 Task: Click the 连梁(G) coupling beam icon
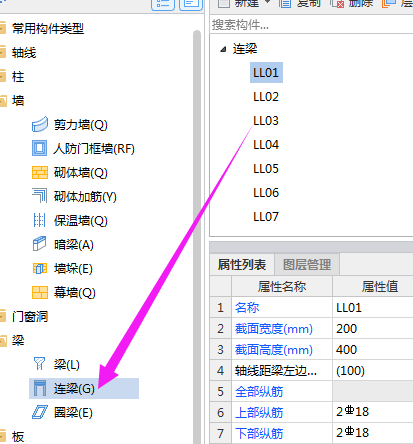pyautogui.click(x=40, y=388)
